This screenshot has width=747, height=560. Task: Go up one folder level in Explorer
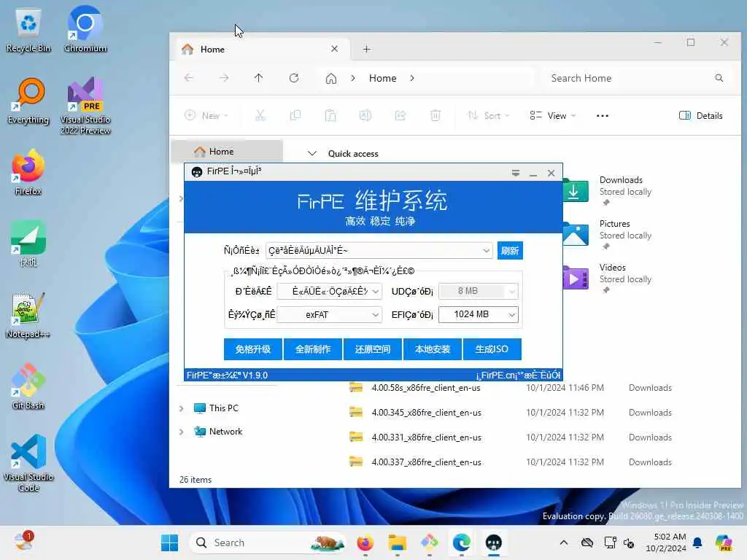[x=259, y=77]
